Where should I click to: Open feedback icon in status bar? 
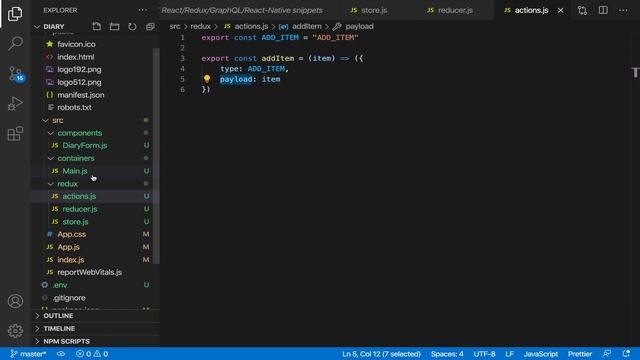pos(607,354)
